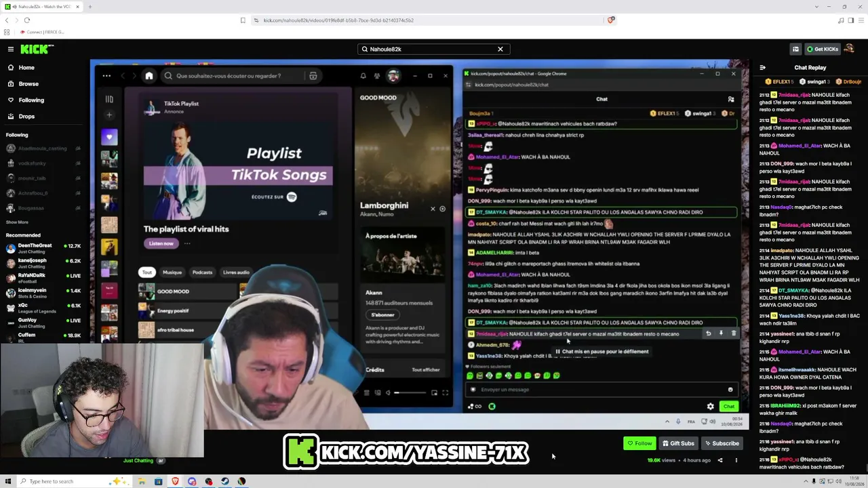Open the Windows Start menu
Screen dimensions: 868x488
click(7, 481)
